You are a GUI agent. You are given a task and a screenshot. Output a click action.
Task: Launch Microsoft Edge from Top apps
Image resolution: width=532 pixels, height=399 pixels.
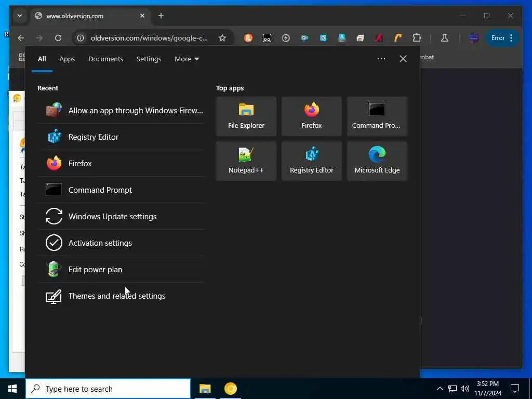pyautogui.click(x=377, y=161)
